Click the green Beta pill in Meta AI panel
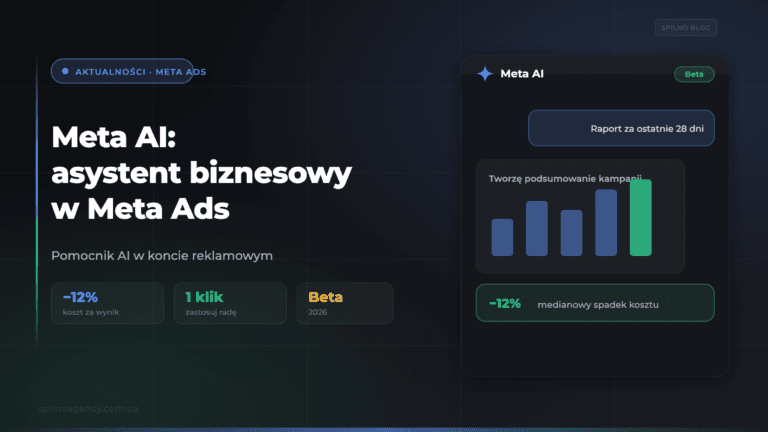 (x=694, y=74)
